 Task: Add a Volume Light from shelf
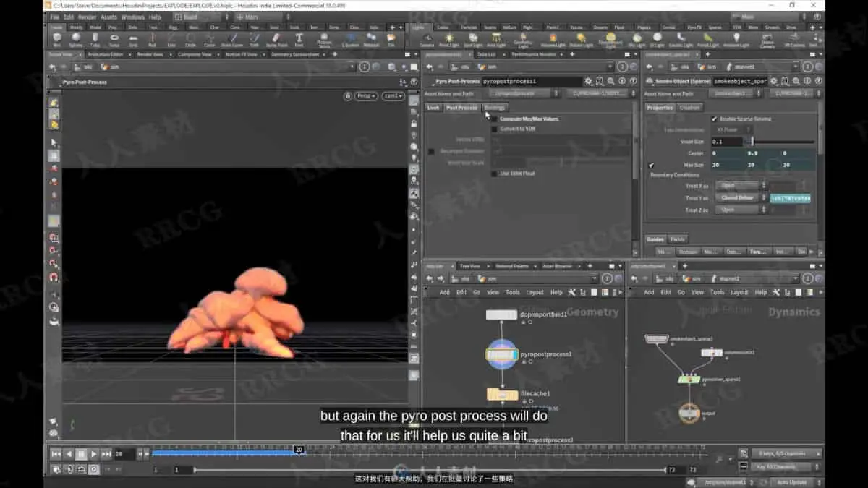553,38
